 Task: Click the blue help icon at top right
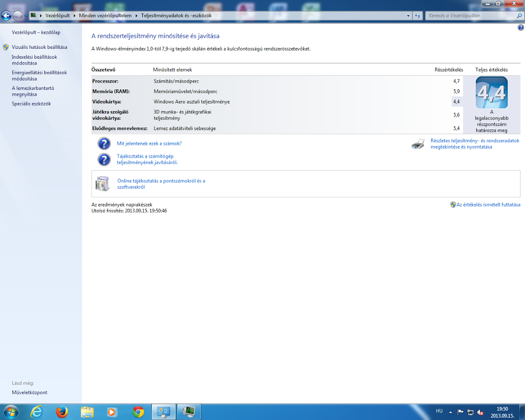click(x=520, y=28)
